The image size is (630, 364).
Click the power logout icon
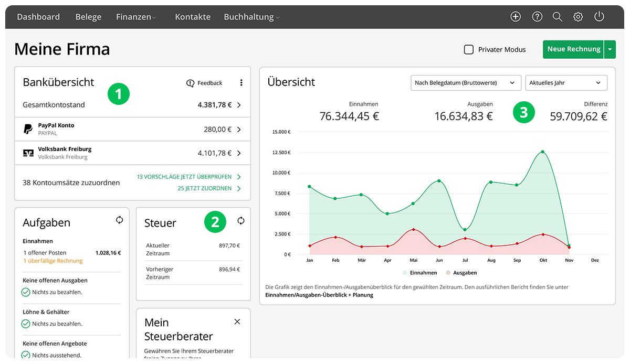[x=599, y=17]
